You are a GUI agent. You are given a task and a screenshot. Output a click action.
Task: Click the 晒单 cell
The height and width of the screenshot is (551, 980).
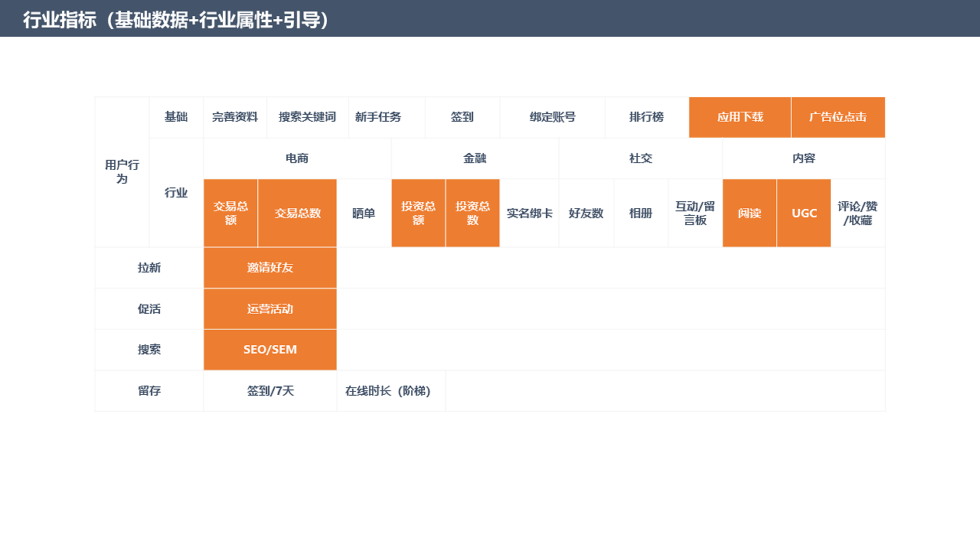click(364, 213)
